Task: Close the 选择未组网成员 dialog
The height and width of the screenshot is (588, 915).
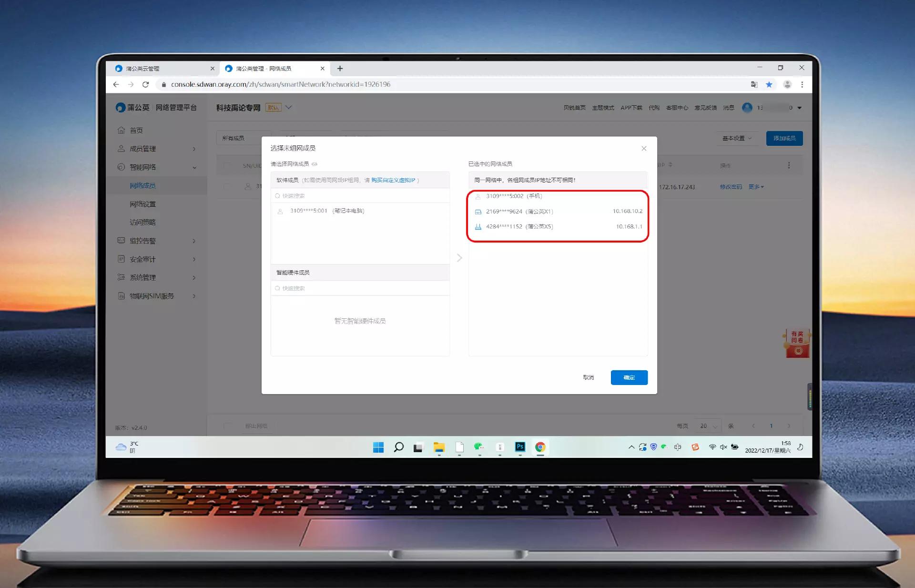Action: (644, 148)
